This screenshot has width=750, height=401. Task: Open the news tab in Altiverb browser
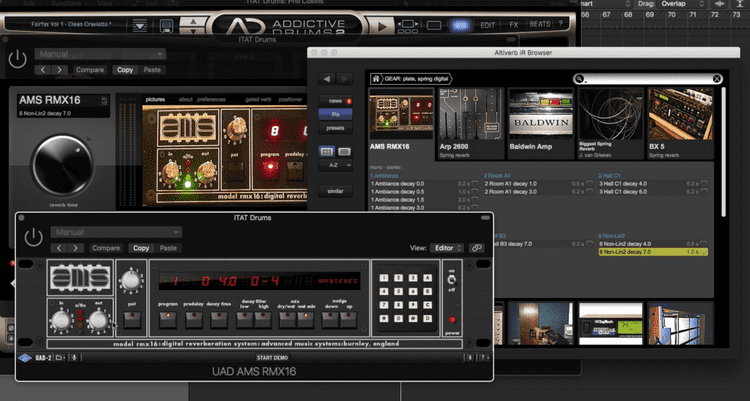point(336,101)
